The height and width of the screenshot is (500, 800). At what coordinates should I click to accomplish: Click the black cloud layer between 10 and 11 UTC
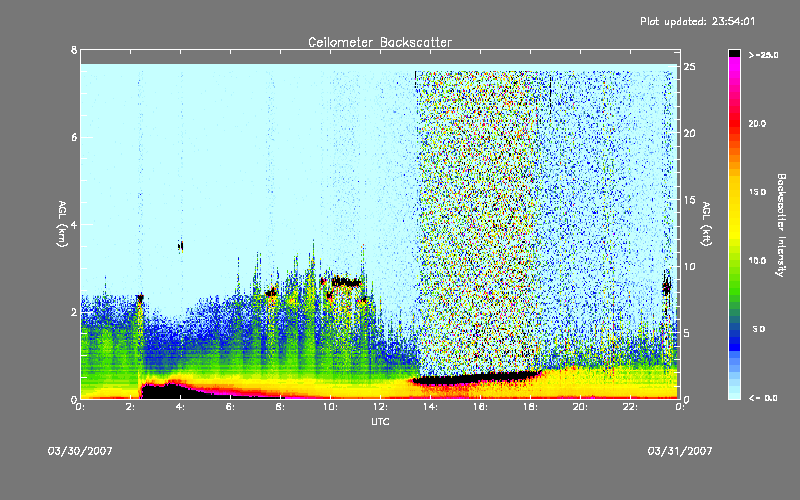click(x=346, y=282)
